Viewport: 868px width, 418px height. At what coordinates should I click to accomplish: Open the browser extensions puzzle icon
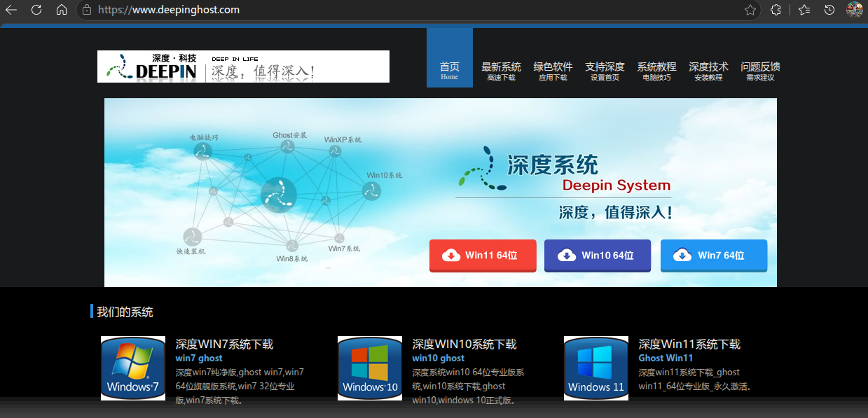pyautogui.click(x=776, y=10)
